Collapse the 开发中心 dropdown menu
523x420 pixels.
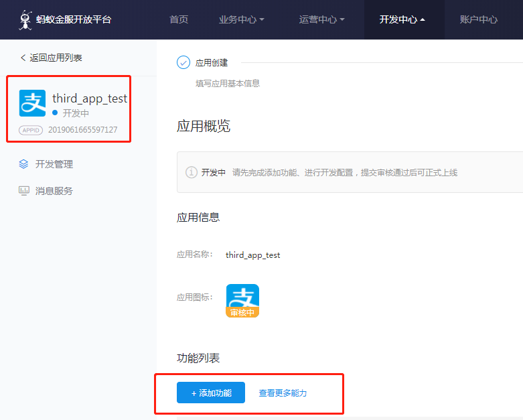click(402, 19)
